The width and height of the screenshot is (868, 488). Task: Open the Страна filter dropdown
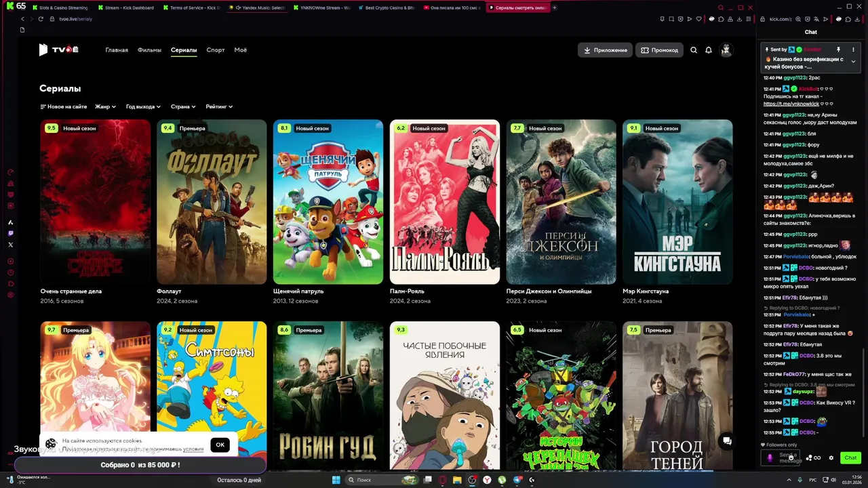pos(183,106)
